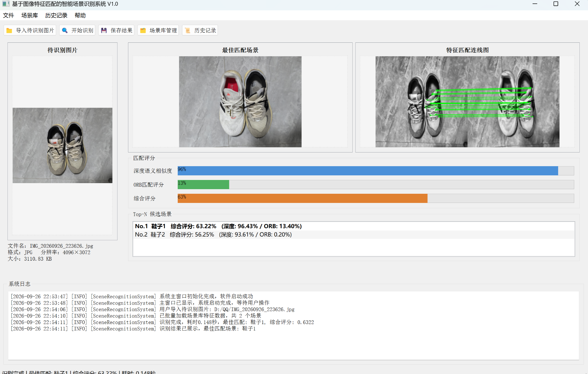Click the 特征匹配连线图 panel title

tap(467, 50)
